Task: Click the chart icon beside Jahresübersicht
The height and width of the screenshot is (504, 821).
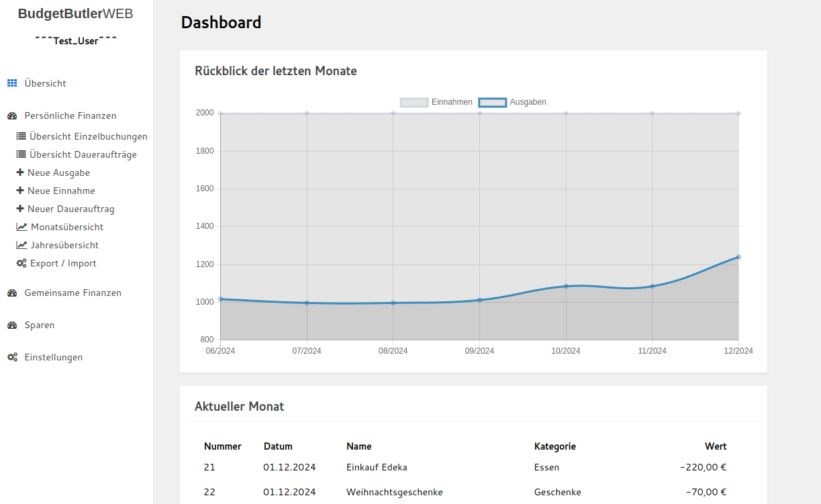Action: [21, 245]
